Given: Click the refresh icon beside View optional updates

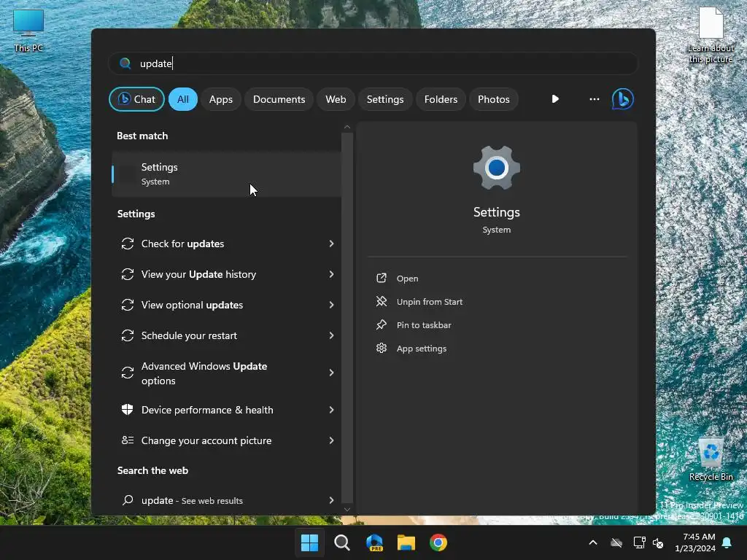Looking at the screenshot, I should [x=127, y=305].
